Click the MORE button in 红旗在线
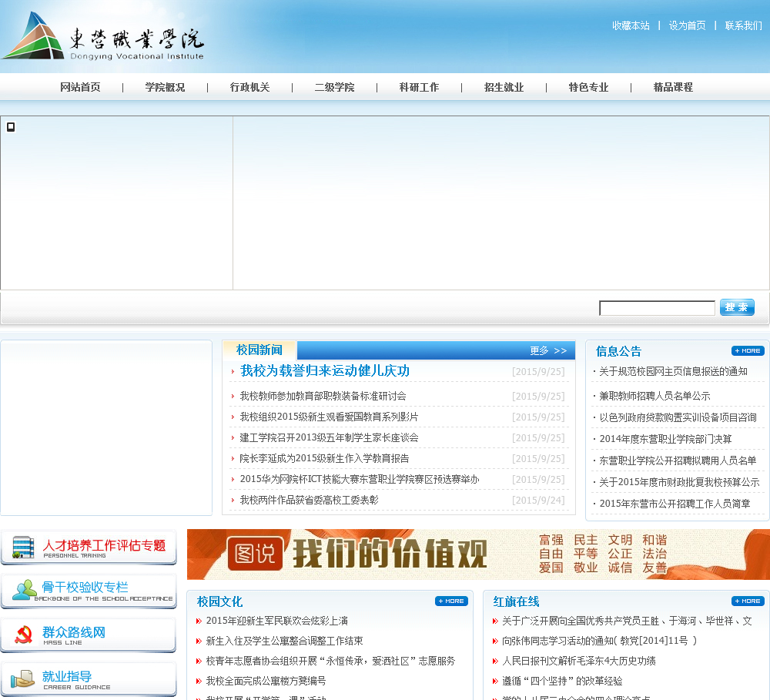The width and height of the screenshot is (770, 700). 748,601
